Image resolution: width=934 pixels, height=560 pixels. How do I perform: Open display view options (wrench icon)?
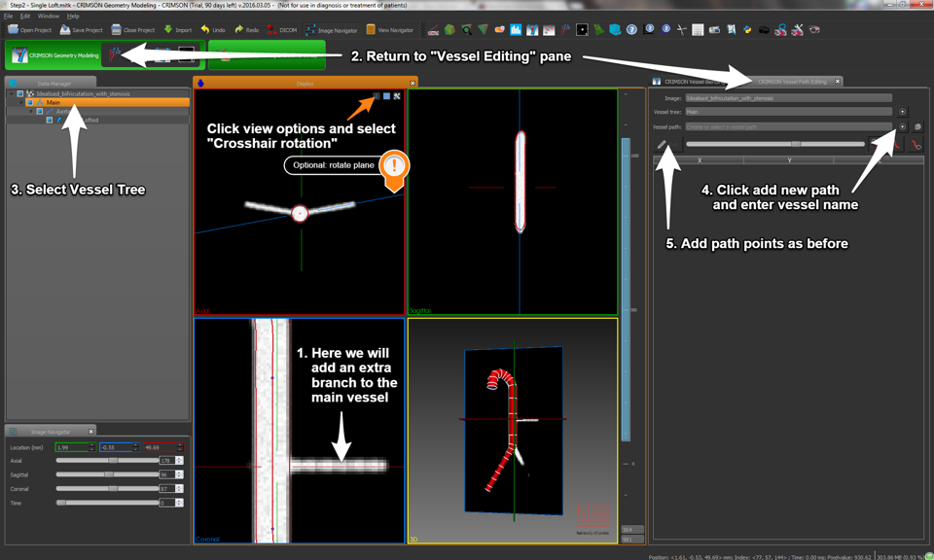(397, 96)
